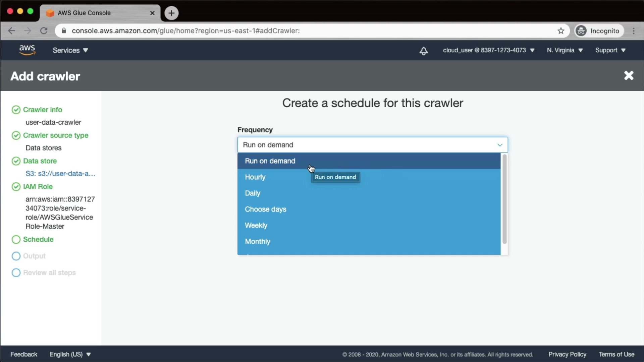The height and width of the screenshot is (362, 644).
Task: Open Chrome three-dot menu
Action: tap(634, 31)
